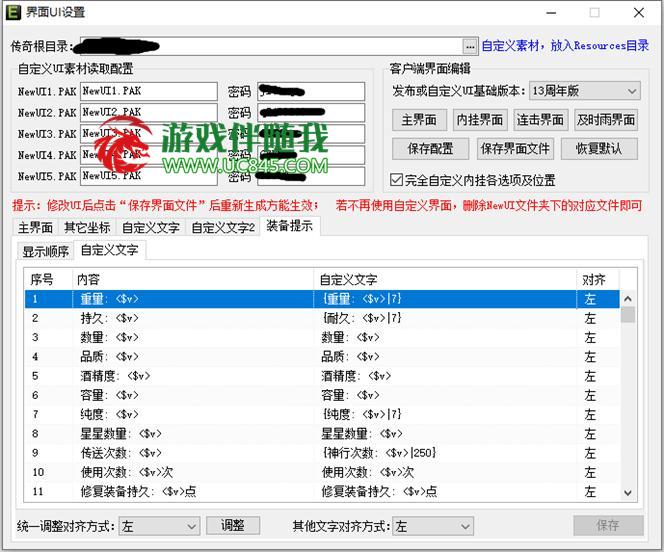Screen dimensions: 664x552
Task: Open the 内挂界面 editor button
Action: click(x=479, y=120)
